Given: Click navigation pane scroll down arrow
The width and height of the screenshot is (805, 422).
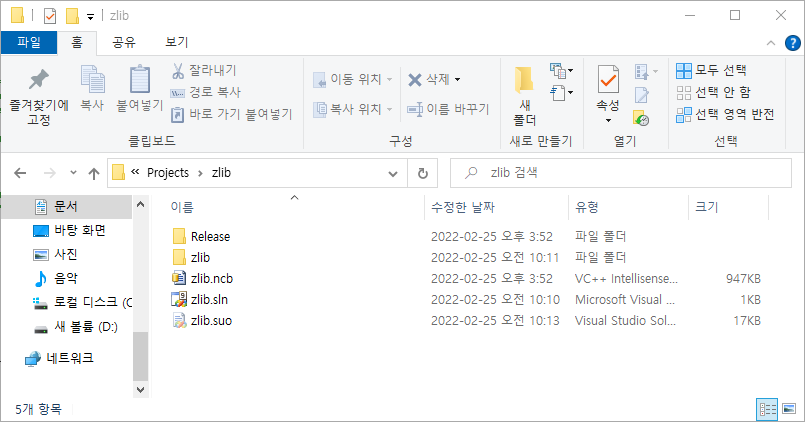Looking at the screenshot, I should [140, 390].
